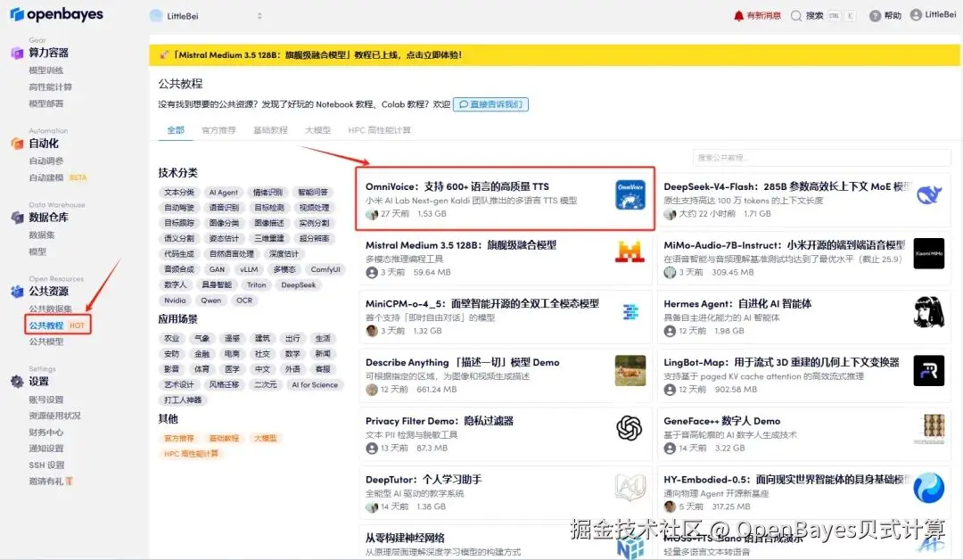The height and width of the screenshot is (560, 963).
Task: Click the 邀请有礼 gift icon
Action: (69, 482)
